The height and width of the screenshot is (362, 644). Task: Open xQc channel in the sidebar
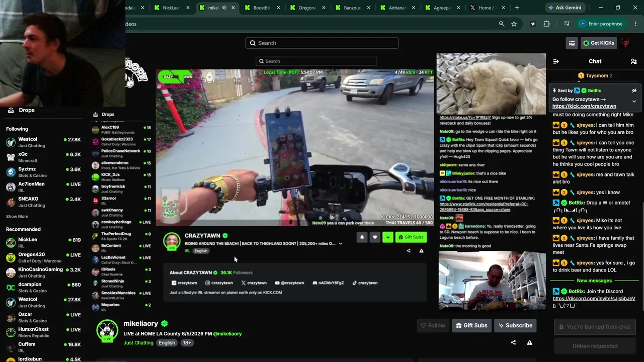coord(44,157)
